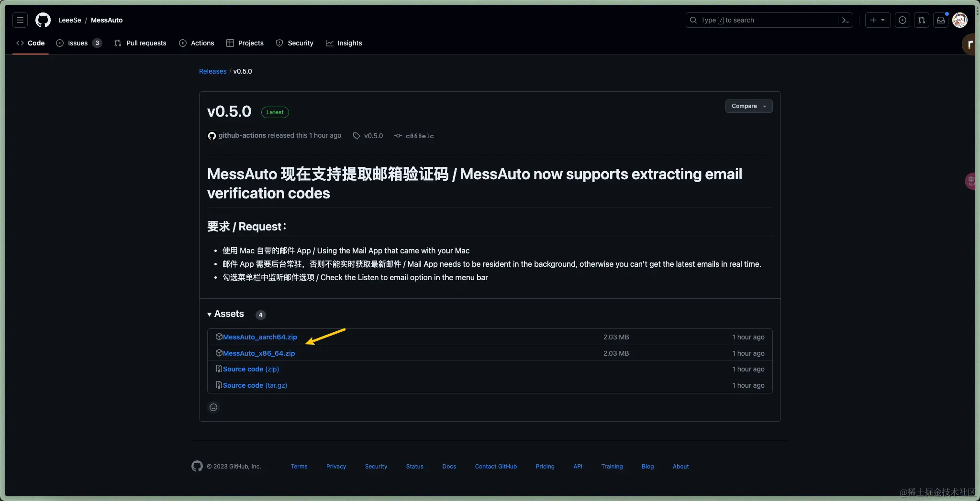
Task: Open the footer Terms link
Action: 299,467
